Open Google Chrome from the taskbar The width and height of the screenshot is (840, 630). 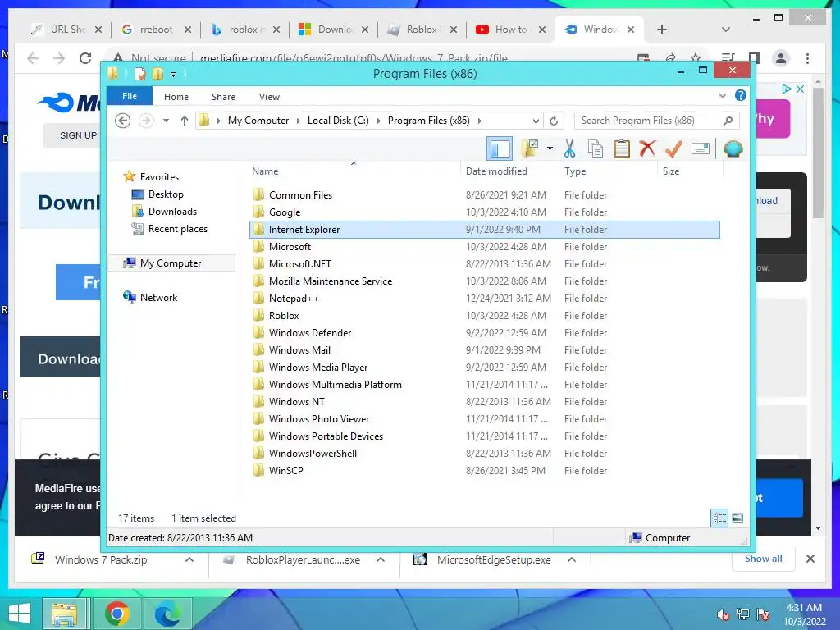[117, 614]
